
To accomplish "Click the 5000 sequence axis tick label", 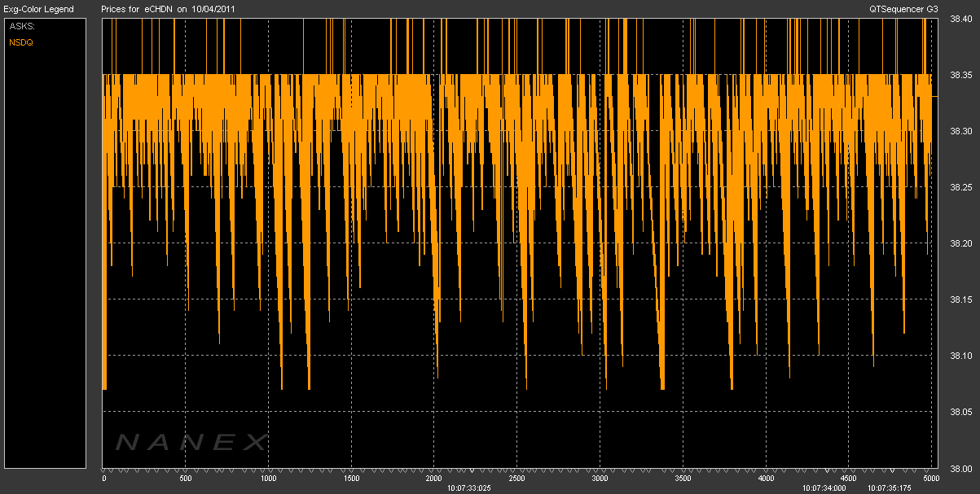I will click(x=929, y=479).
